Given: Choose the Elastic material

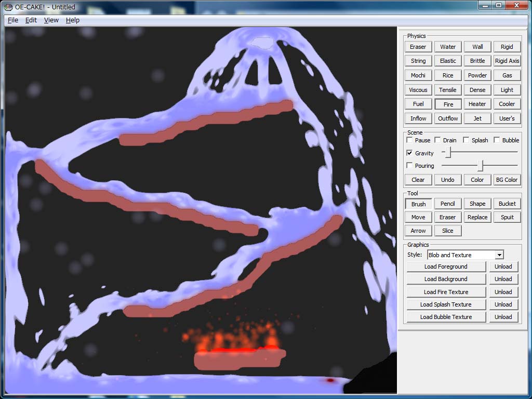Looking at the screenshot, I should (448, 61).
